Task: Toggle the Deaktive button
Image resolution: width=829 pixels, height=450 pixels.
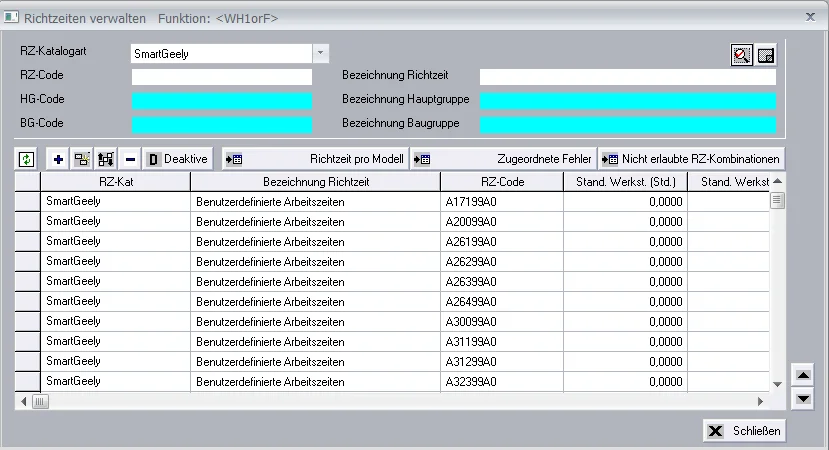Action: [x=178, y=159]
